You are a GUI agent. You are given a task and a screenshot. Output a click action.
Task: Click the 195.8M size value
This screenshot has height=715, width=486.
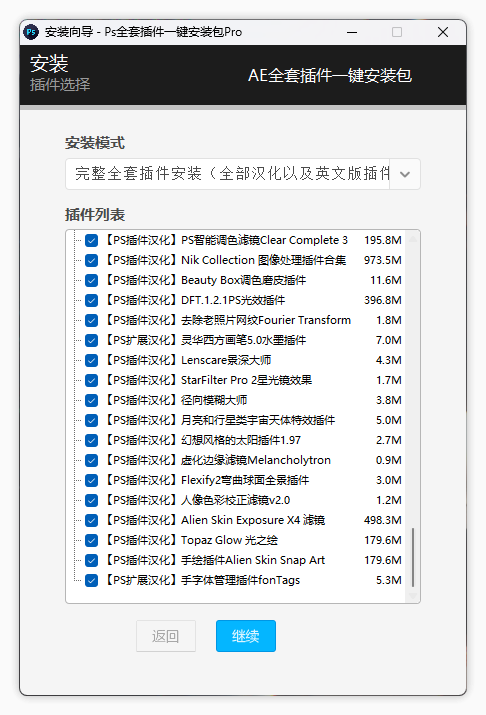pyautogui.click(x=383, y=240)
